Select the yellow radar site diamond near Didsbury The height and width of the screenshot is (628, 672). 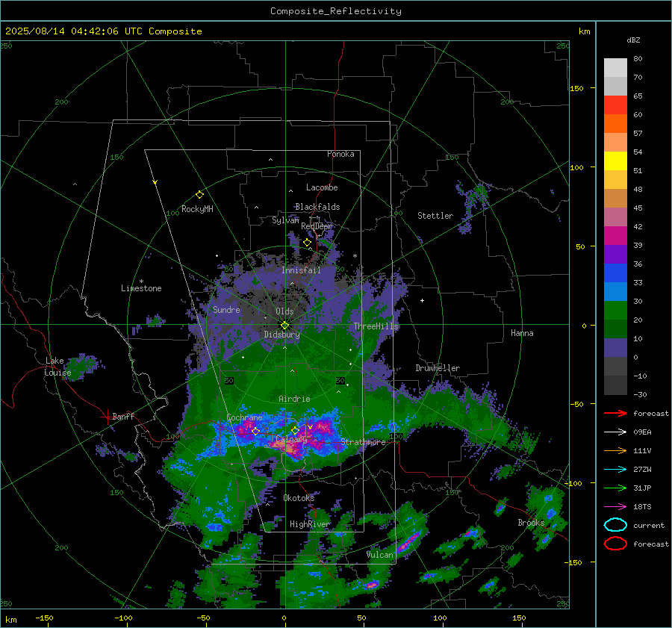tap(284, 325)
